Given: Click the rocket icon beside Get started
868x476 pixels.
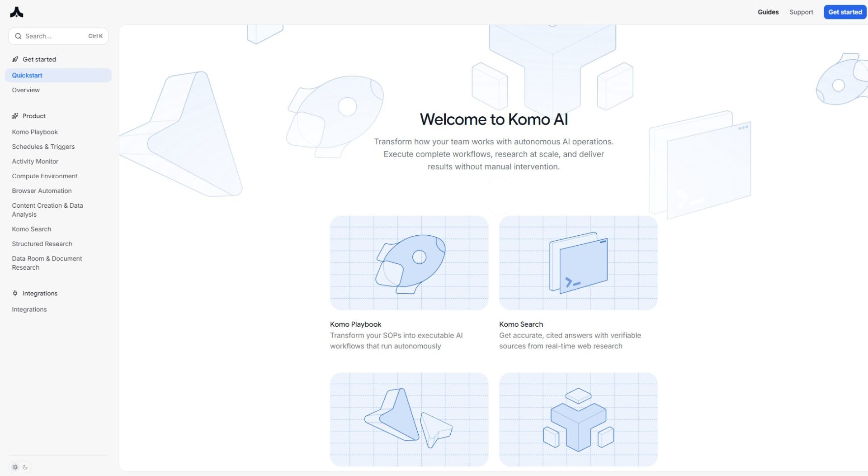Looking at the screenshot, I should [15, 59].
